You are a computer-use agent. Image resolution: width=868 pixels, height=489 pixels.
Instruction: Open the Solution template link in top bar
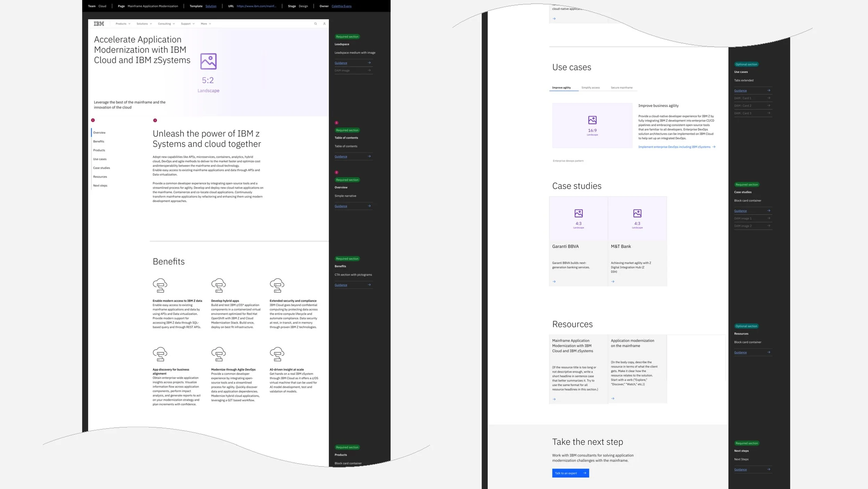(x=211, y=6)
